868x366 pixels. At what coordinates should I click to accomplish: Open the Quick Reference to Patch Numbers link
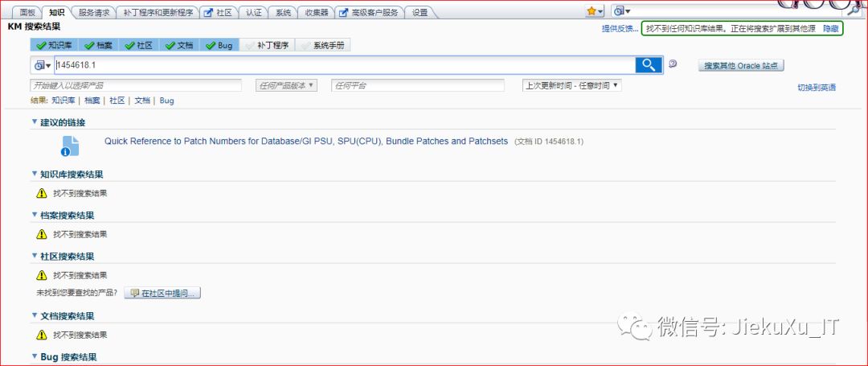point(306,142)
